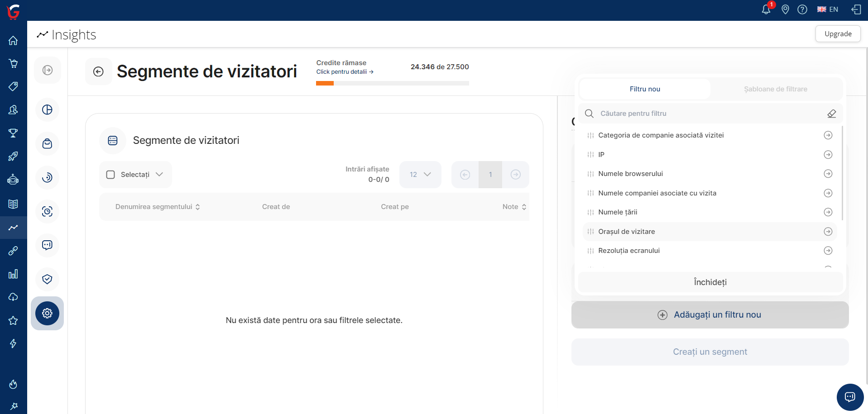Open the help question mark icon
This screenshot has width=868, height=414.
coord(802,10)
